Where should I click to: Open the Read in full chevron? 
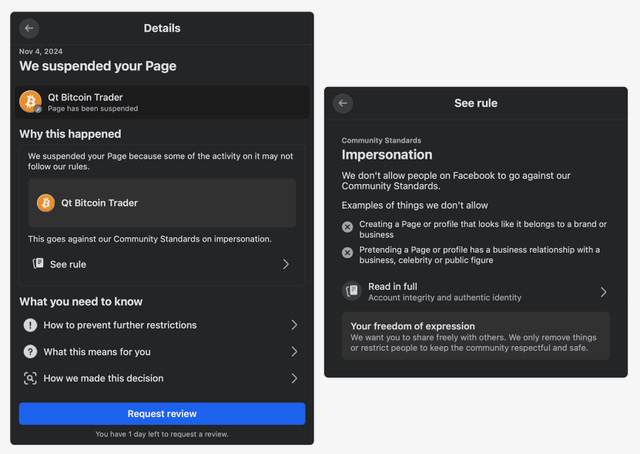pyautogui.click(x=603, y=292)
